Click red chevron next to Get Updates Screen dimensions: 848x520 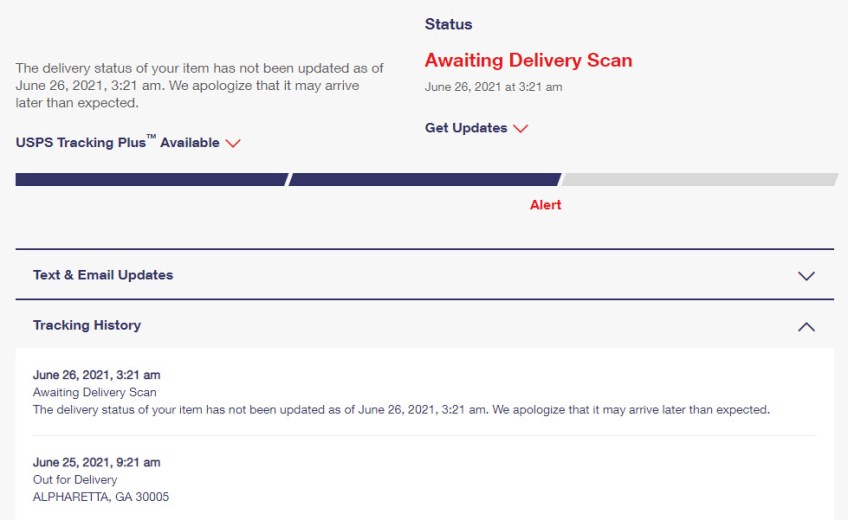coord(519,128)
